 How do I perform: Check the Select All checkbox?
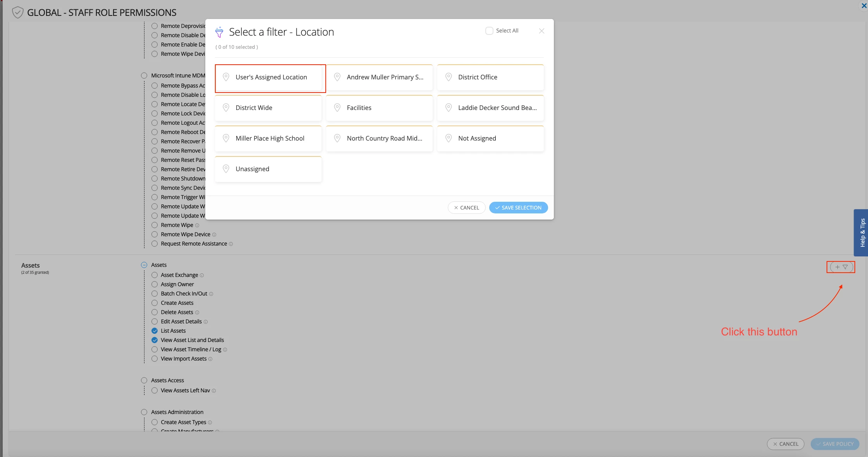489,31
